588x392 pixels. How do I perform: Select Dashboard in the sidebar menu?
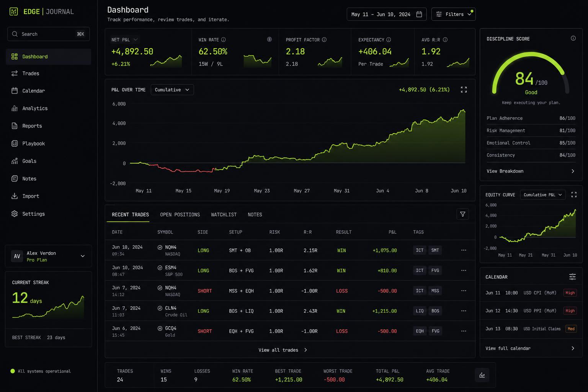49,57
